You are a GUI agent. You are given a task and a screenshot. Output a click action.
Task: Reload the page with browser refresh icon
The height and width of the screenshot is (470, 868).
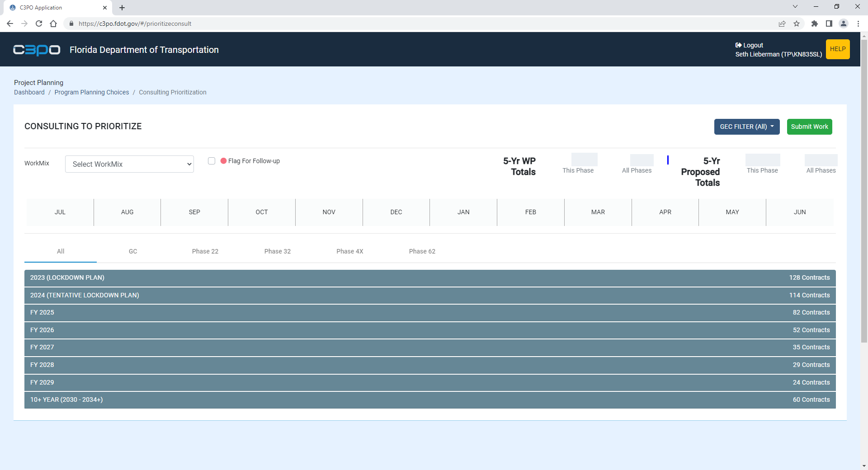pos(39,23)
